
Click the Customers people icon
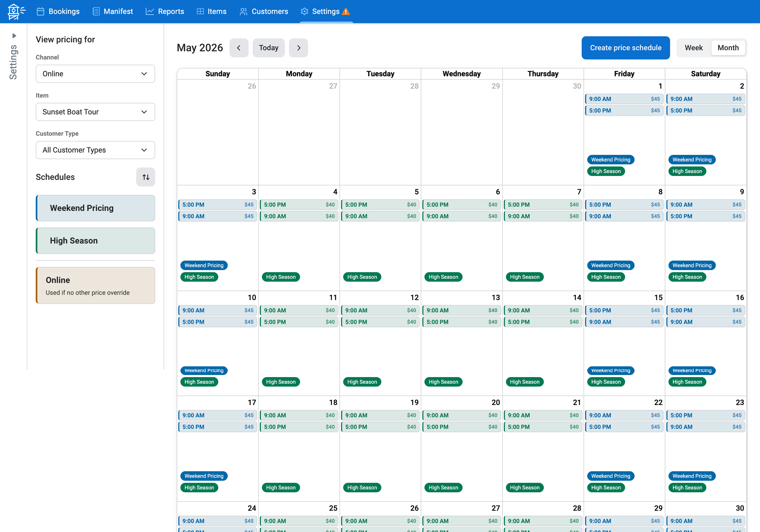[243, 12]
